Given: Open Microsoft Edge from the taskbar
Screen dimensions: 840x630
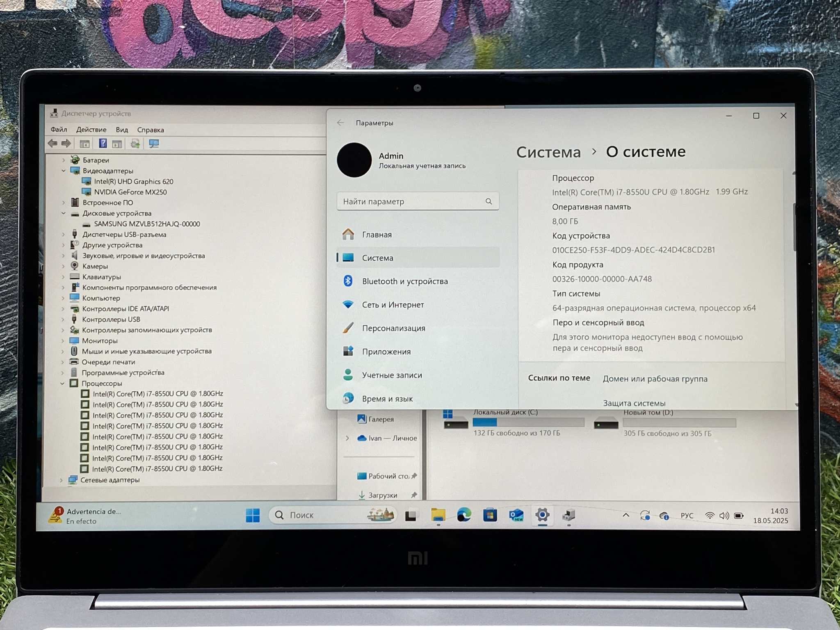Looking at the screenshot, I should (463, 515).
